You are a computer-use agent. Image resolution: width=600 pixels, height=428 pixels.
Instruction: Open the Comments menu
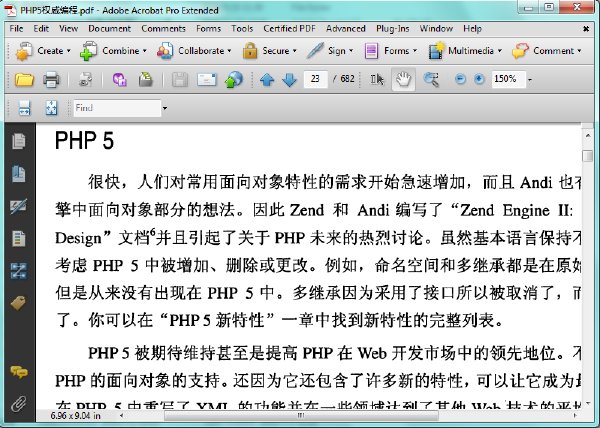point(163,29)
